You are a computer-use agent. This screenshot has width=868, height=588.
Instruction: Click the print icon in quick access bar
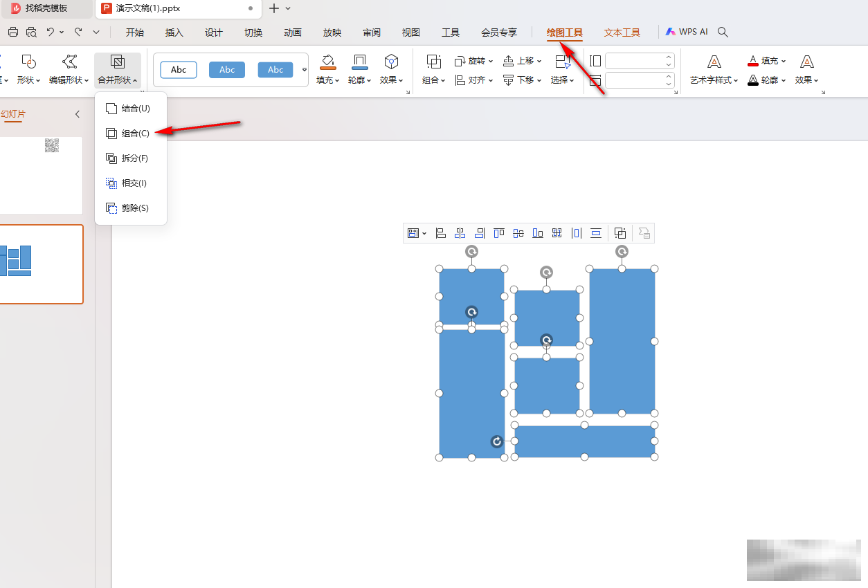[12, 32]
